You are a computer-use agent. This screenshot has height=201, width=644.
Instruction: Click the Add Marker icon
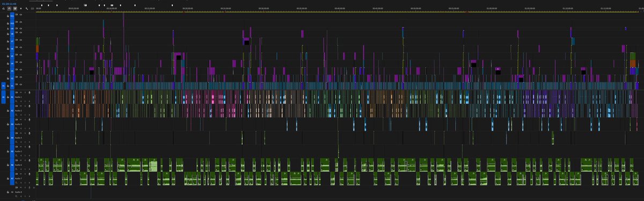[20, 9]
